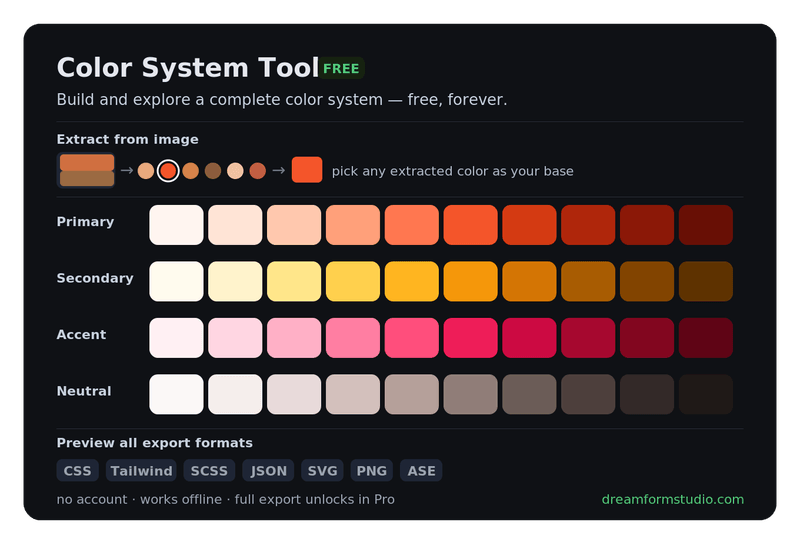Select the lightest Secondary swatch in cream
The image size is (800, 544).
tap(177, 281)
